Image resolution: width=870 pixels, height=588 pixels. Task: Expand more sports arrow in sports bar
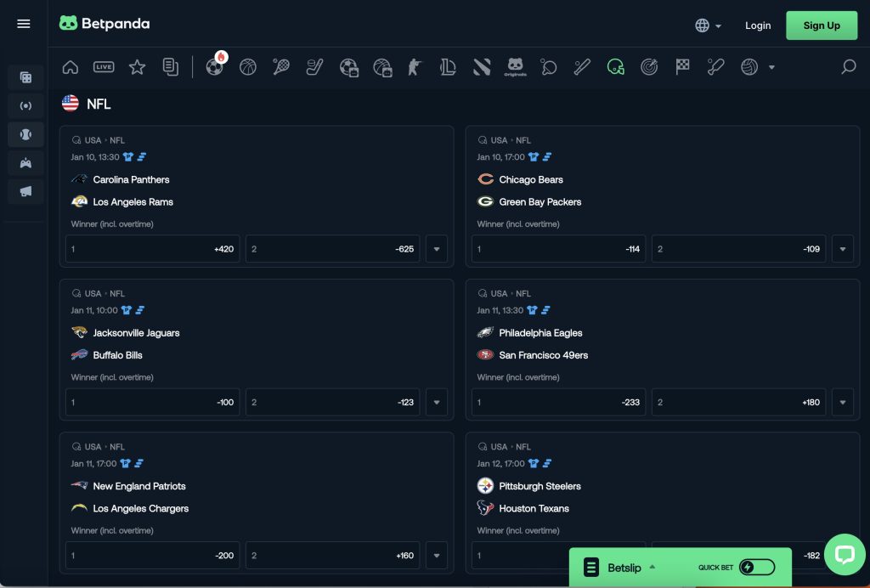coord(771,67)
